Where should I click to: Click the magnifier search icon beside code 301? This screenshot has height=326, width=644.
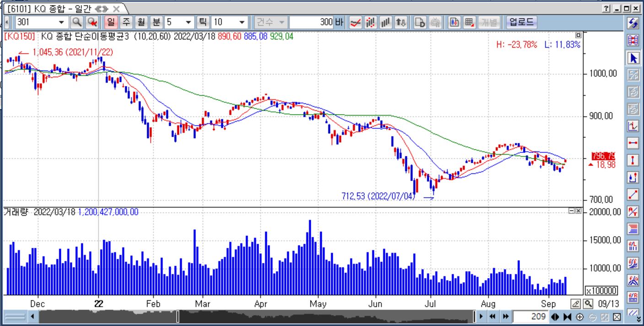(77, 22)
